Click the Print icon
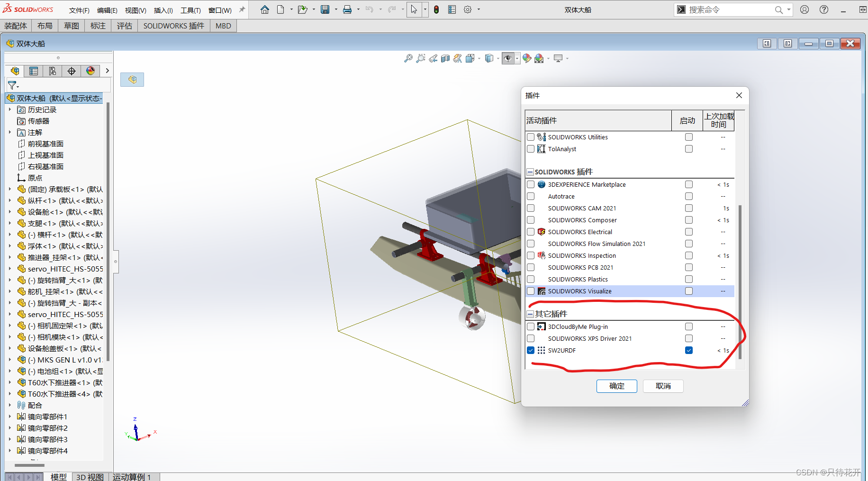Viewport: 868px width, 481px height. click(347, 9)
